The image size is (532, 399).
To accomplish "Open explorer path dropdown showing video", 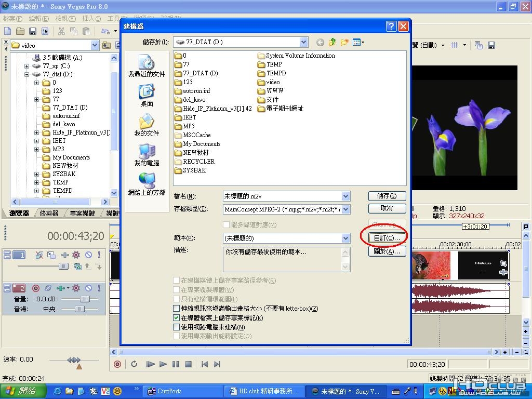I will [x=95, y=45].
